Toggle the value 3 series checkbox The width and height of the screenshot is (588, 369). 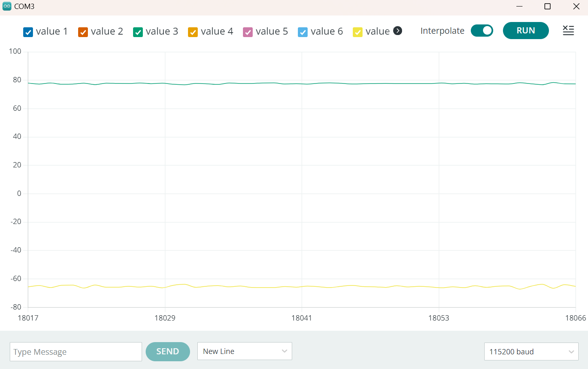click(138, 32)
